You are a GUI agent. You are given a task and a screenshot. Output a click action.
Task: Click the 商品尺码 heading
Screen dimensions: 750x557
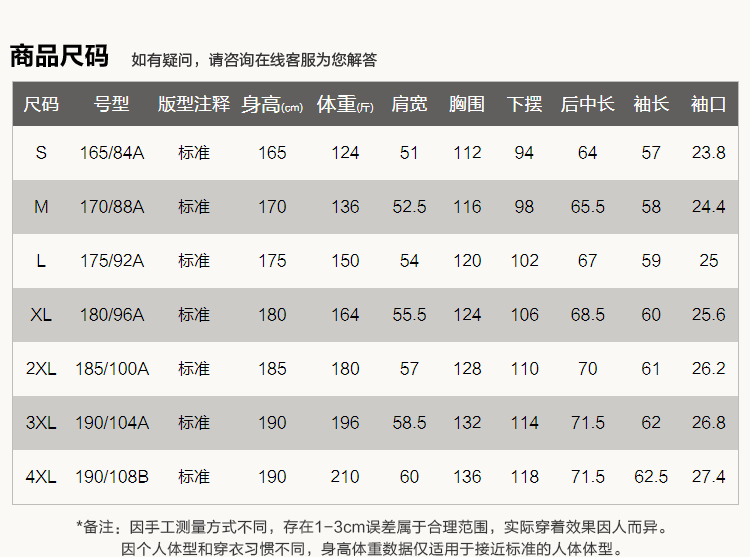pyautogui.click(x=59, y=56)
